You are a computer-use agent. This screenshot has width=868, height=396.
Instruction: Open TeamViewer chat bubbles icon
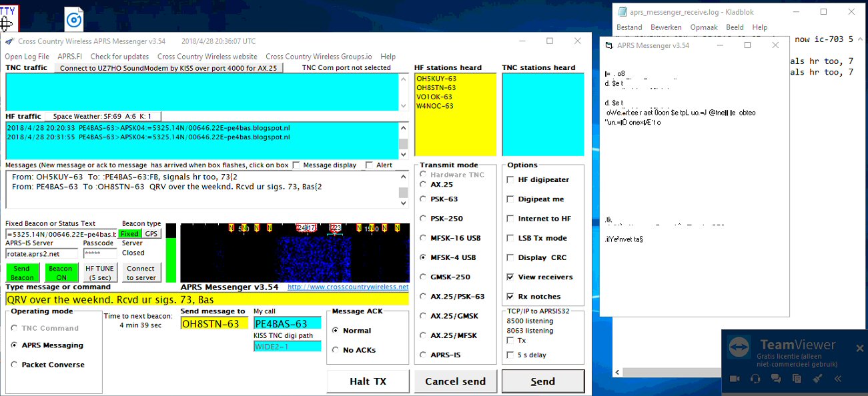coord(776,379)
